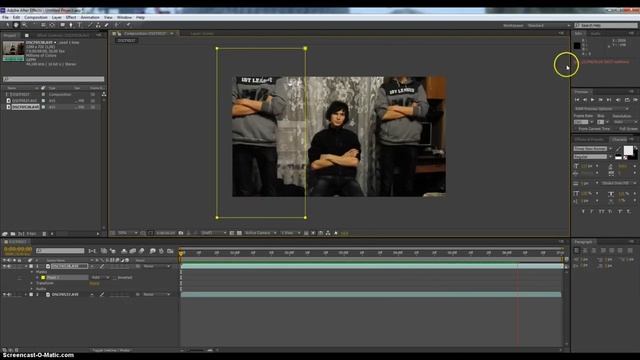Click the interpret footage icon in Project panel
This screenshot has height=360, width=640.
(x=5, y=234)
